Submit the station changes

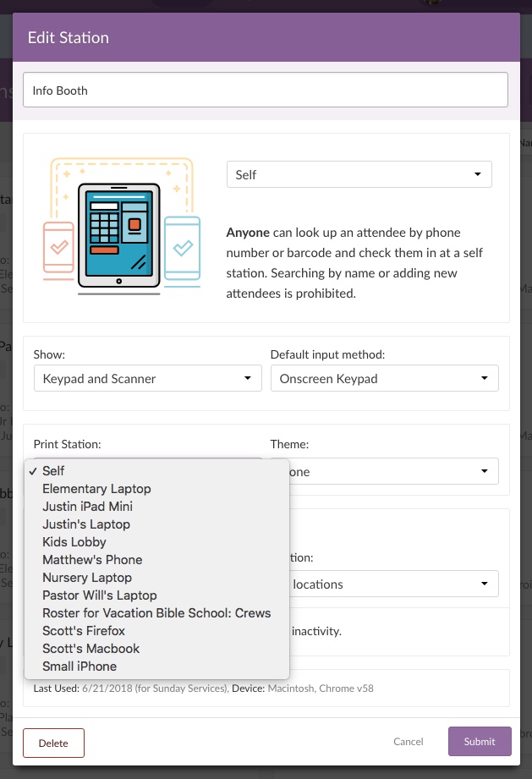(480, 741)
